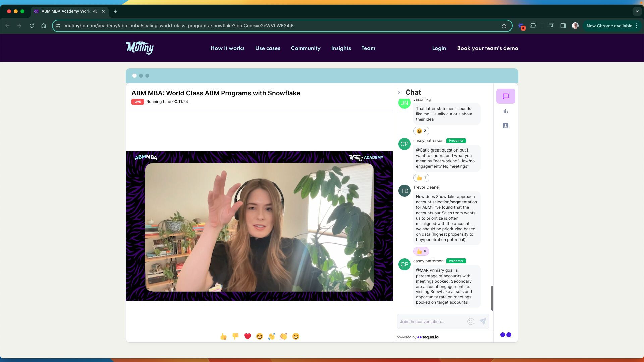This screenshot has width=644, height=362.
Task: Open a new browser tab
Action: pyautogui.click(x=115, y=11)
